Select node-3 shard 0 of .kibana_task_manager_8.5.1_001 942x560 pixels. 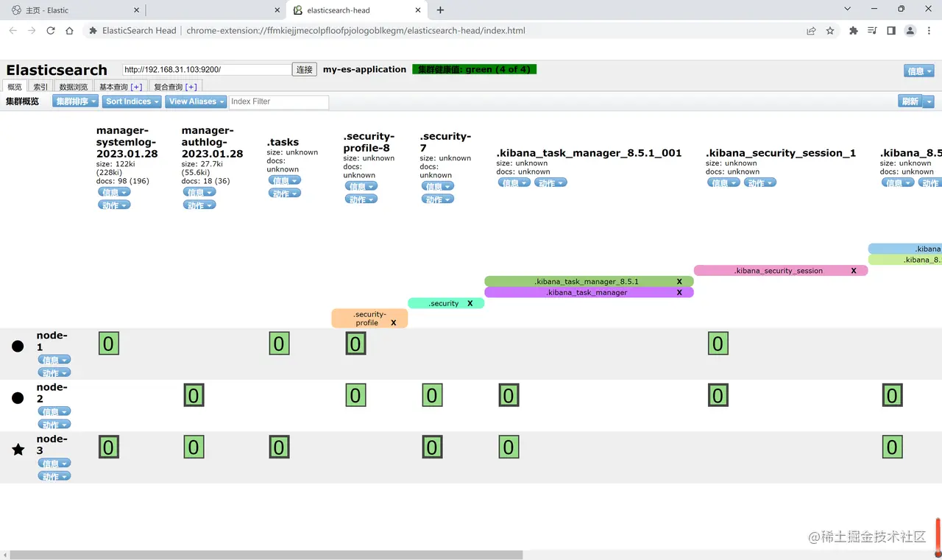click(509, 447)
